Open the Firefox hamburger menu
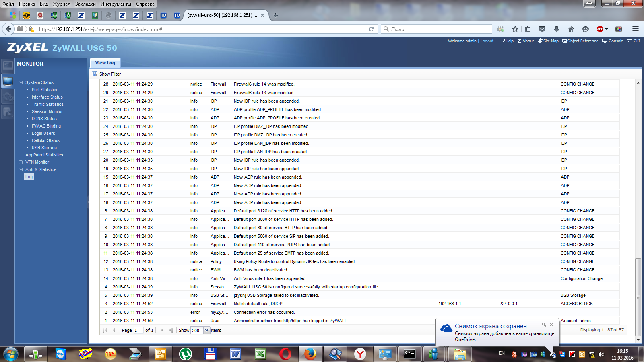 (636, 29)
